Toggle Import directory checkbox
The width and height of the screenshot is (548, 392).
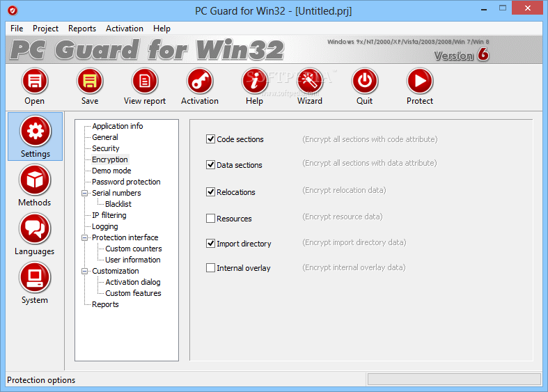pyautogui.click(x=210, y=244)
